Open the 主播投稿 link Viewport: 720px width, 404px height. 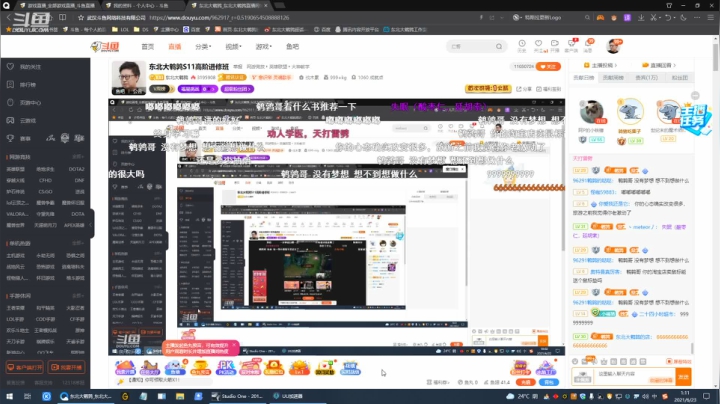(601, 65)
